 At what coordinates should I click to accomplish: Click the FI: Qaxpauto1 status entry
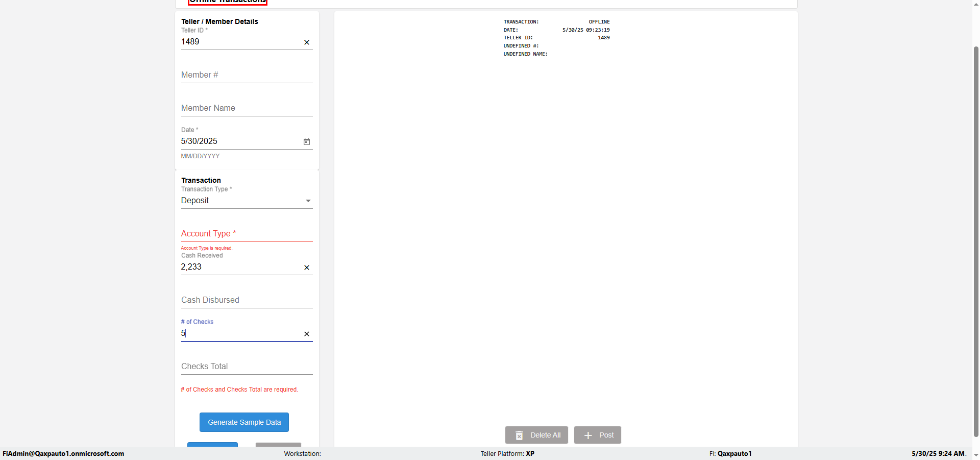(730, 453)
